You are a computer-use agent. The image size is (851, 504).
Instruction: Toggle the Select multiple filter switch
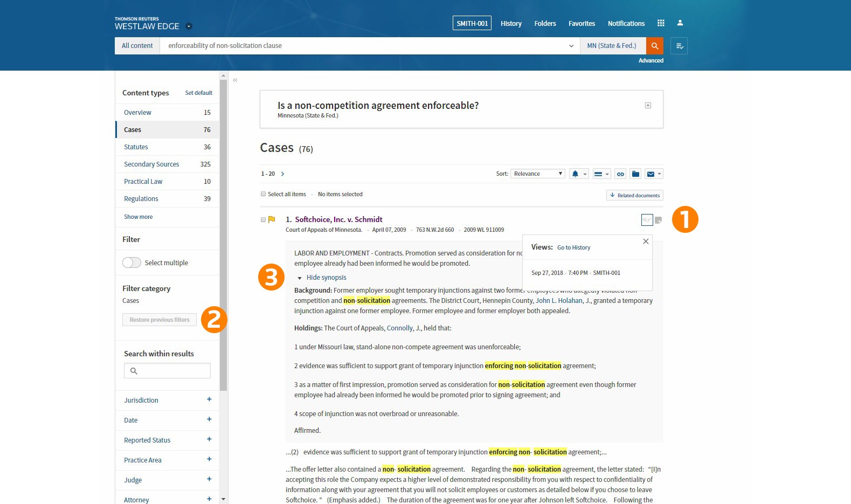(x=132, y=263)
